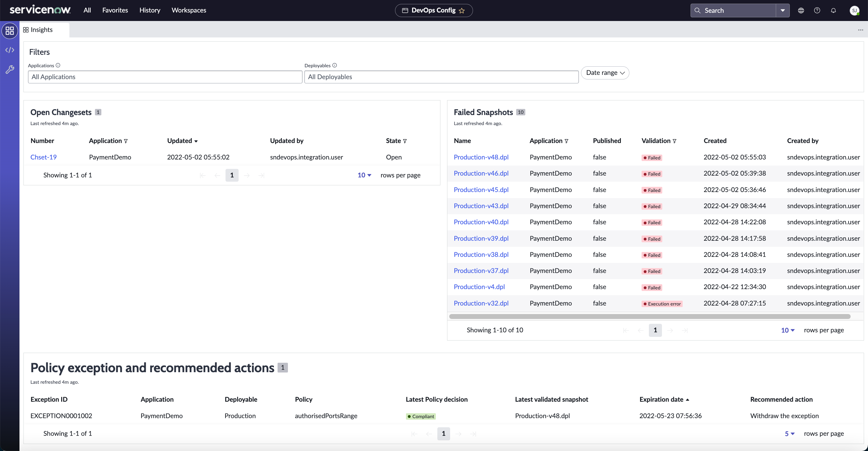Open the wrench administration sidebar icon
The height and width of the screenshot is (451, 868).
10,69
